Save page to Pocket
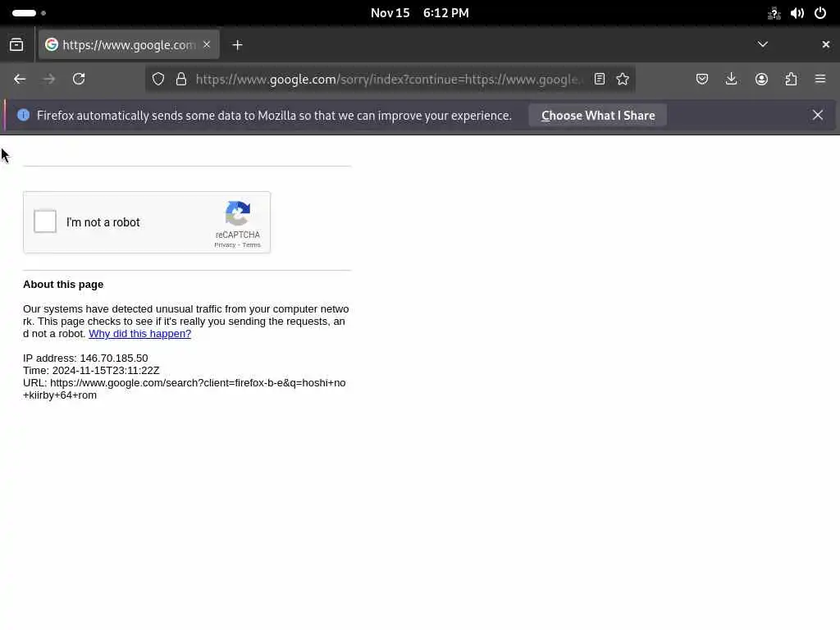Image resolution: width=840 pixels, height=630 pixels. (x=702, y=80)
